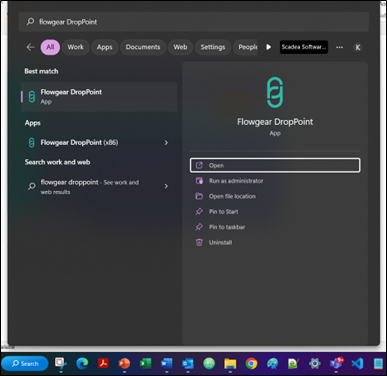This screenshot has width=387, height=376.
Task: Go back with the left arrow icon
Action: point(30,47)
